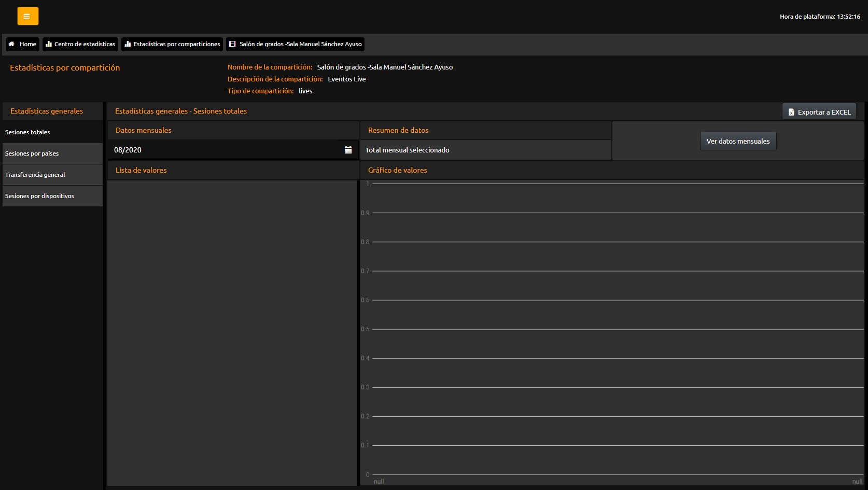Click the 08/2020 month input field
868x490 pixels.
click(x=233, y=150)
